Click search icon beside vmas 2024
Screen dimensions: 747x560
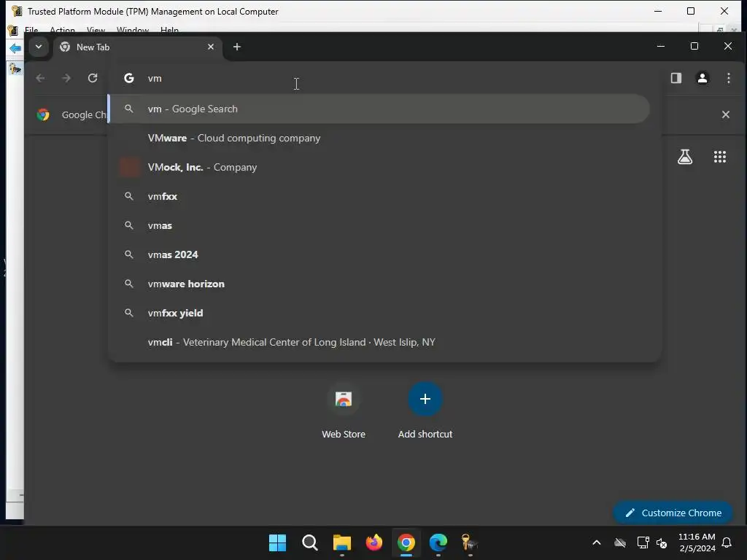pos(128,254)
